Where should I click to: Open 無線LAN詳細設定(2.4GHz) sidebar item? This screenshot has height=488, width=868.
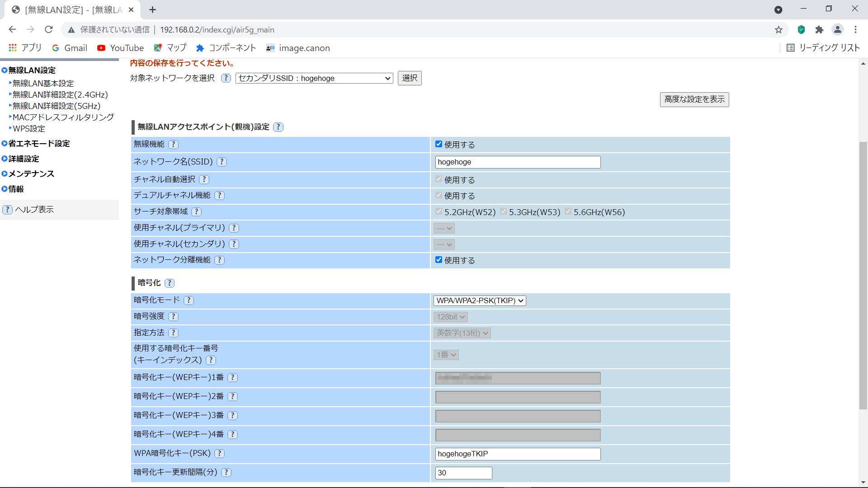(x=60, y=95)
